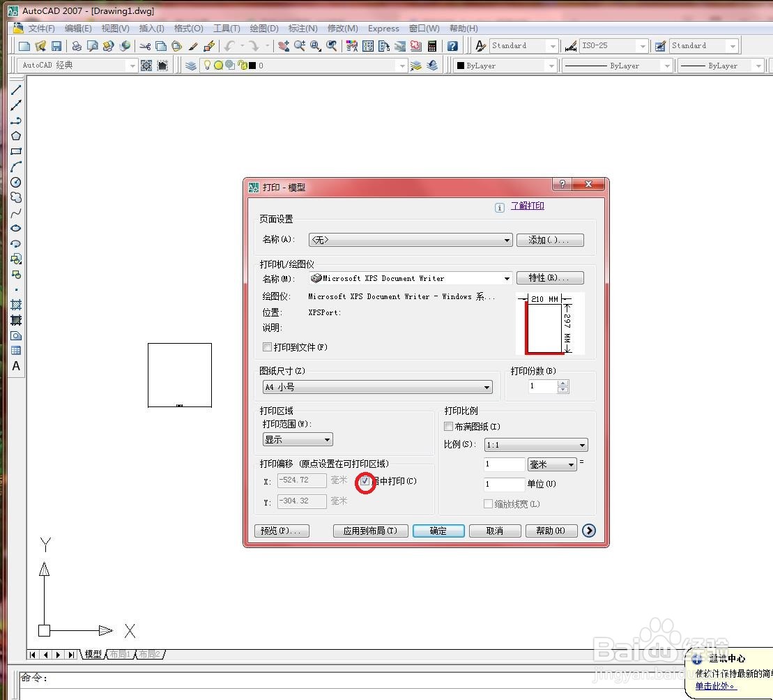Open the page setup 名称 dropdown

(410, 240)
